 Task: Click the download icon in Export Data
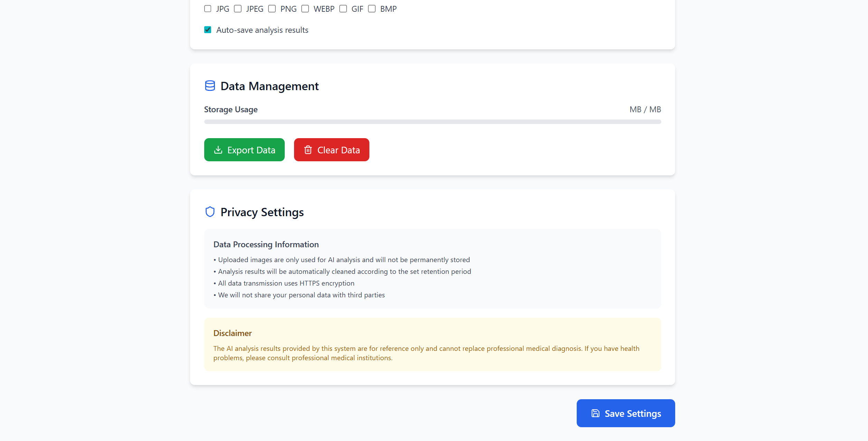tap(218, 150)
